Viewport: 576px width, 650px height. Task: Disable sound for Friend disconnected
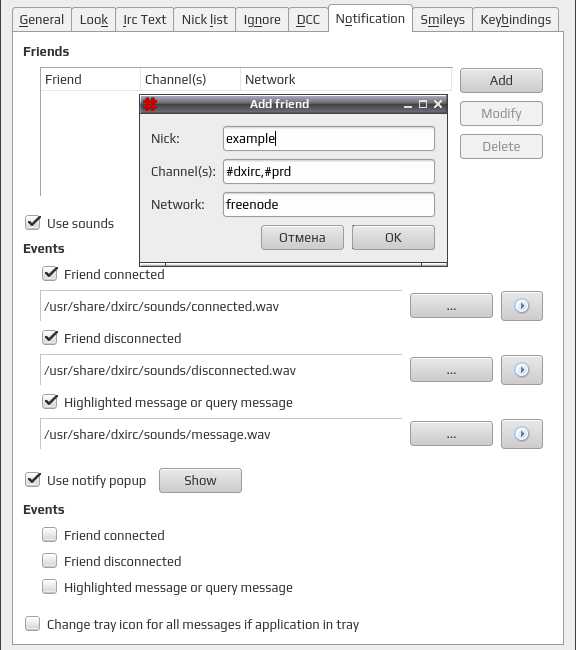point(50,338)
